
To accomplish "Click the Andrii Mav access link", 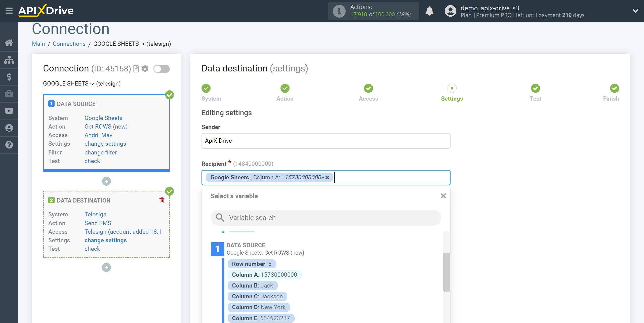I will 98,135.
